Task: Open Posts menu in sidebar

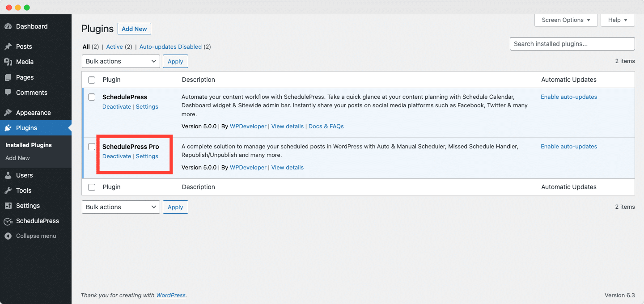Action: pyautogui.click(x=24, y=46)
